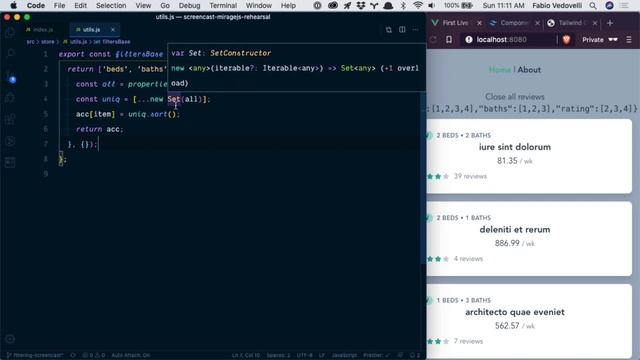Click the feedback icon in the status bar
The height and width of the screenshot is (360, 640).
point(401,355)
